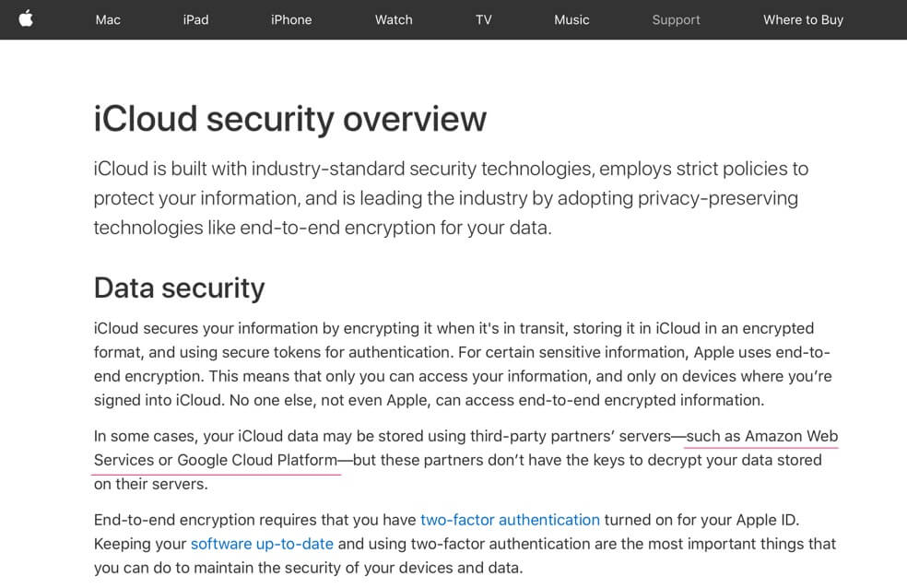Screen dimensions: 907x588
Task: Click the underlined Amazon Web text
Action: click(x=791, y=436)
